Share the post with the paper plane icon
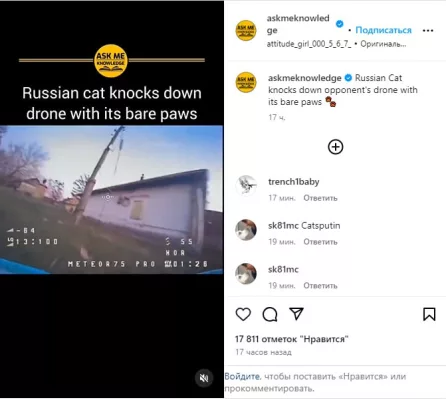446x400 pixels. [x=296, y=314]
